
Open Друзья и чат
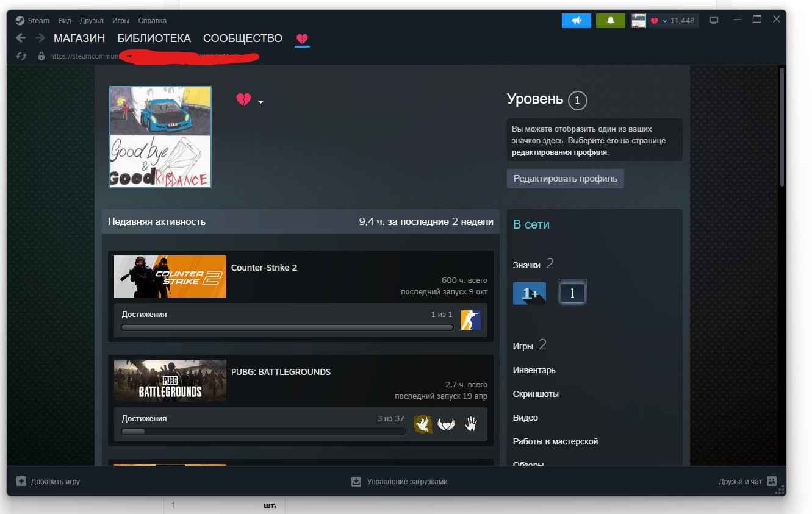coord(747,482)
